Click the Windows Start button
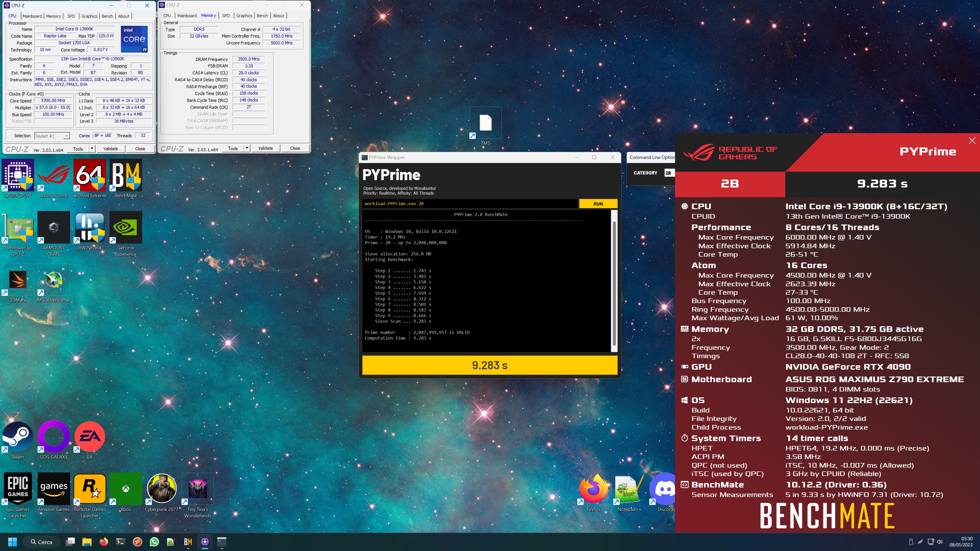This screenshot has width=980, height=551. coord(13,542)
